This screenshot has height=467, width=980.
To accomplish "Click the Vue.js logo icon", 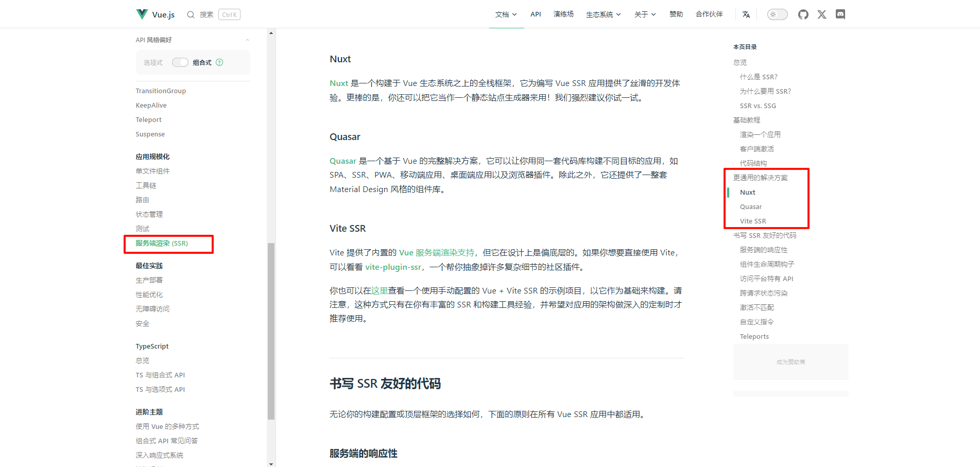I will (x=142, y=14).
